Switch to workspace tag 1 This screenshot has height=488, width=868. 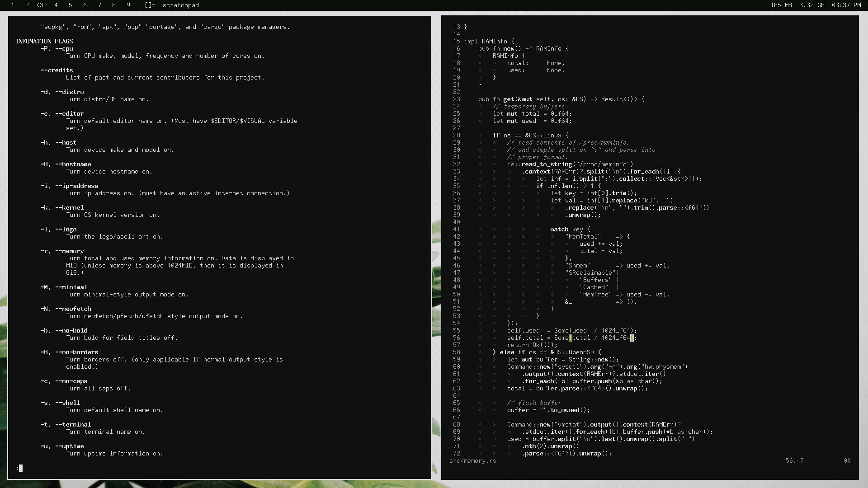coord(13,5)
